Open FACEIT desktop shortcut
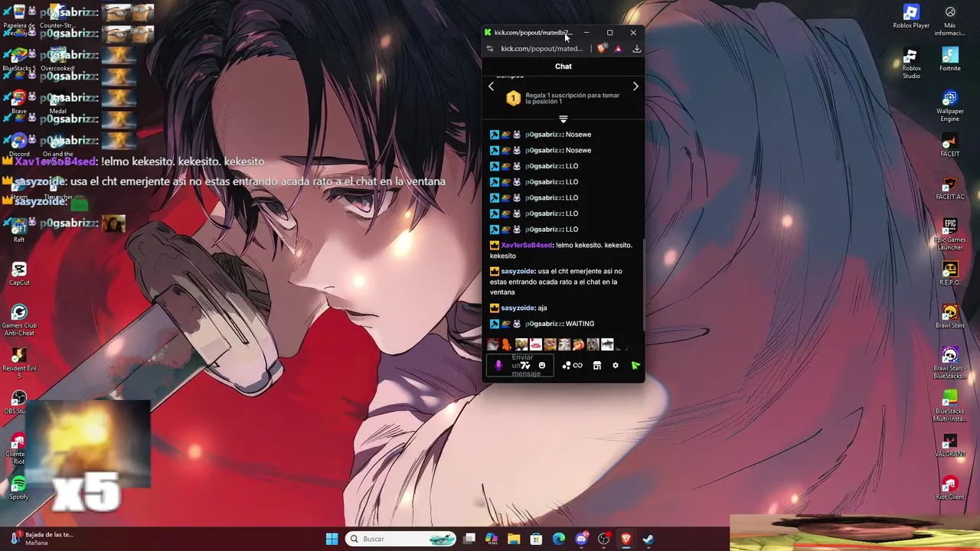This screenshot has height=551, width=980. click(x=950, y=145)
